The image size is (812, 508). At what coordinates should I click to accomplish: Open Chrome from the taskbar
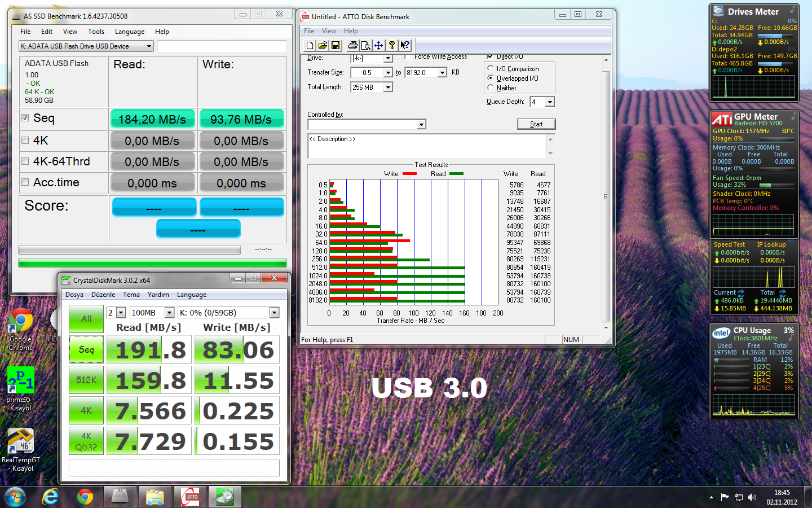pyautogui.click(x=85, y=497)
